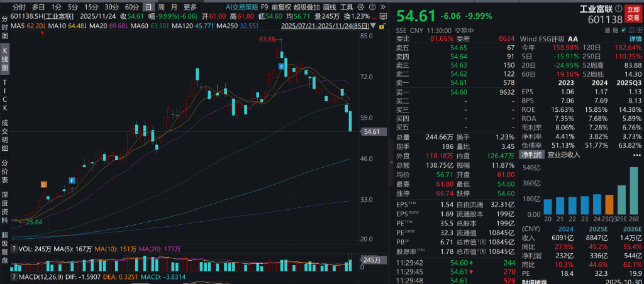Select the 15分 period
This screenshot has height=284, width=644.
pyautogui.click(x=91, y=7)
